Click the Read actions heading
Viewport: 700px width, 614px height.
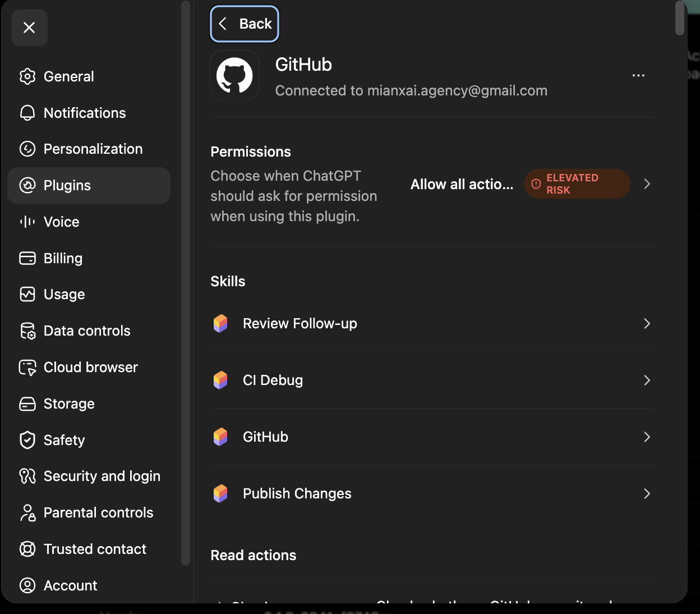[x=253, y=555]
